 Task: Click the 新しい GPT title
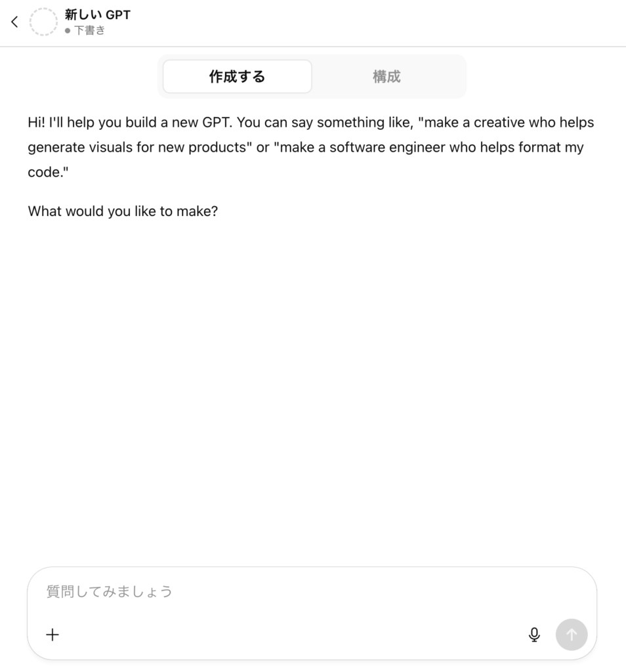98,14
